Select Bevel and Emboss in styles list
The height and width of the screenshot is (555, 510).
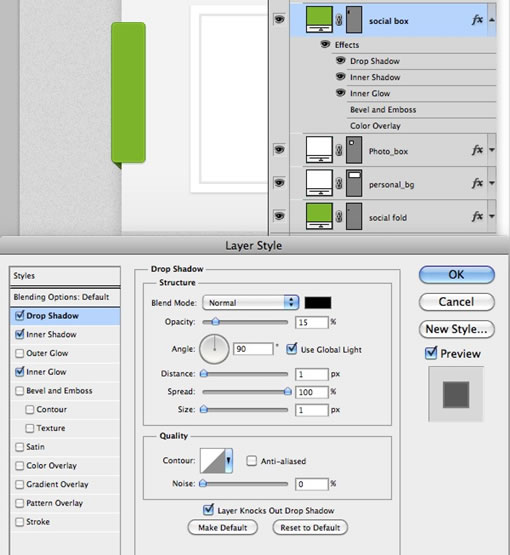59,391
